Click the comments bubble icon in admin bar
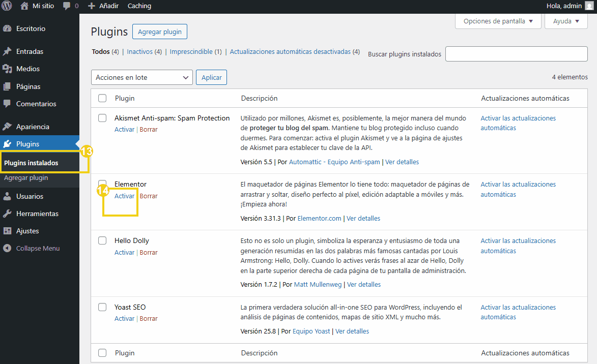This screenshot has height=364, width=597. click(67, 6)
